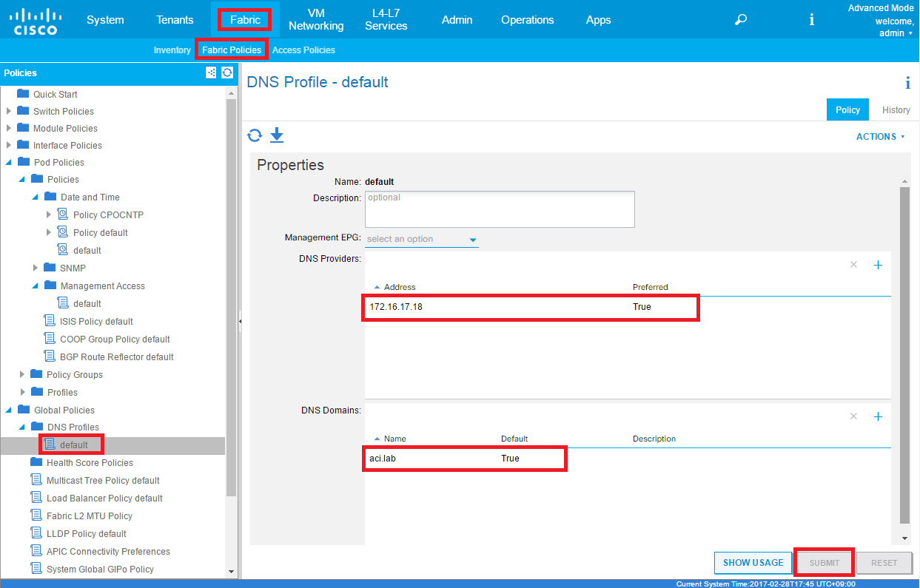Refresh the Policies navigation tree icon

click(x=227, y=72)
